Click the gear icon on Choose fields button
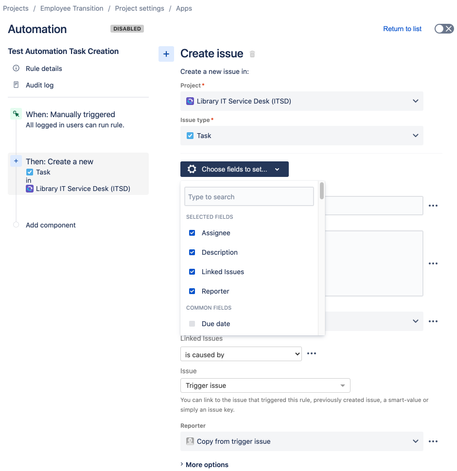Image resolution: width=457 pixels, height=471 pixels. pyautogui.click(x=192, y=169)
